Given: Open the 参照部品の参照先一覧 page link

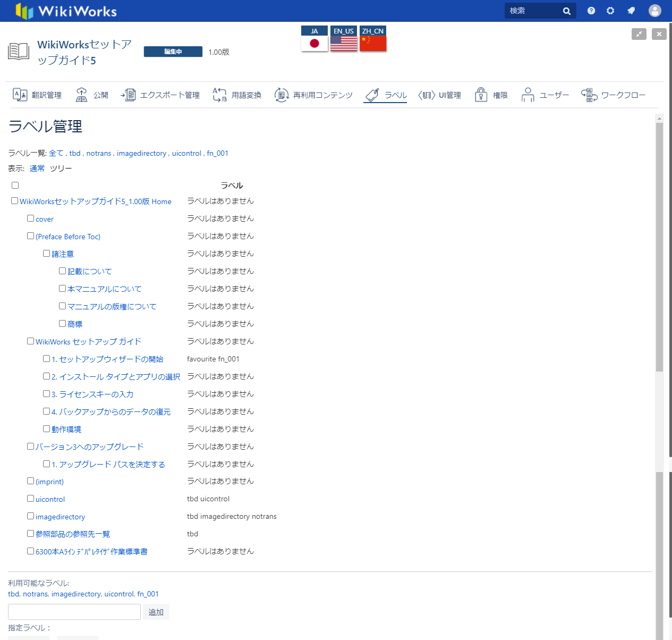Looking at the screenshot, I should click(73, 534).
